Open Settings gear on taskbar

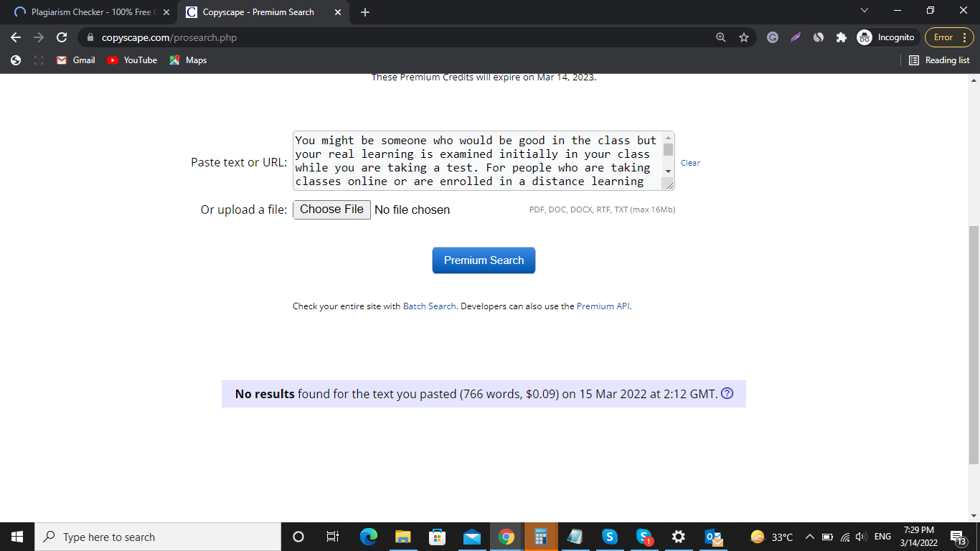tap(679, 537)
